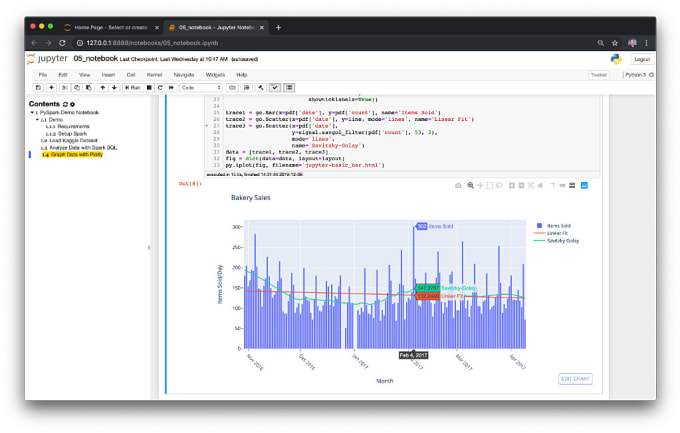Screen dimensions: 680x433
Task: Open the Widgets menu
Action: pos(215,75)
